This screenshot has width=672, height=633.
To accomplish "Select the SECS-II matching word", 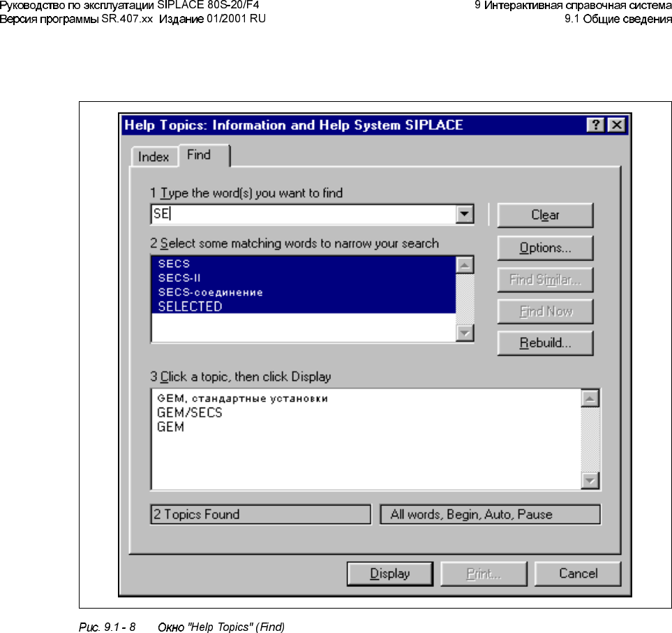I will pyautogui.click(x=304, y=278).
